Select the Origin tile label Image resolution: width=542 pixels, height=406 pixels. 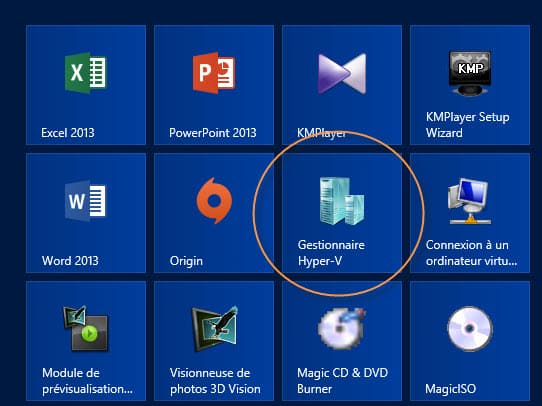(186, 261)
